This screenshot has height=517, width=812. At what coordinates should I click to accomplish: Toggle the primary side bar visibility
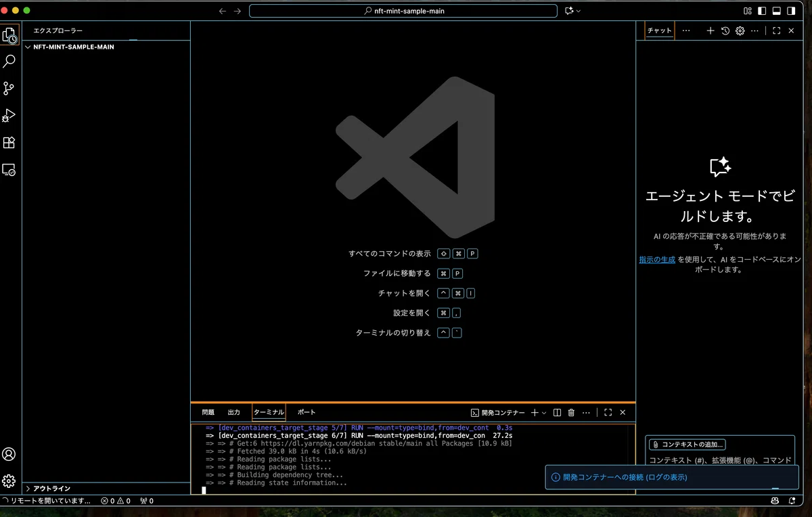point(762,11)
